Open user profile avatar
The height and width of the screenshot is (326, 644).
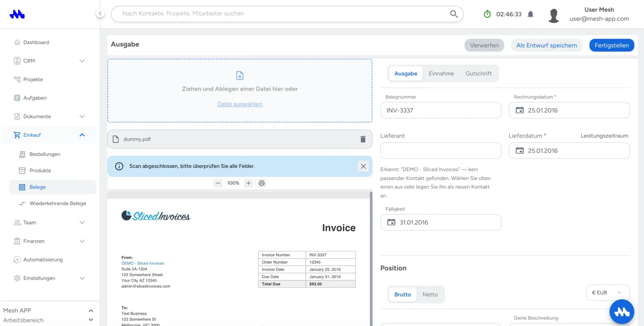[x=554, y=16]
